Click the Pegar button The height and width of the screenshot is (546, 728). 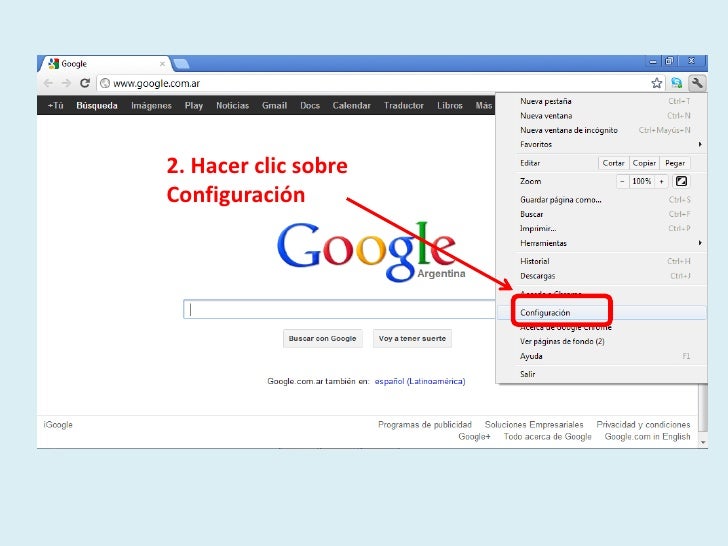pos(675,163)
